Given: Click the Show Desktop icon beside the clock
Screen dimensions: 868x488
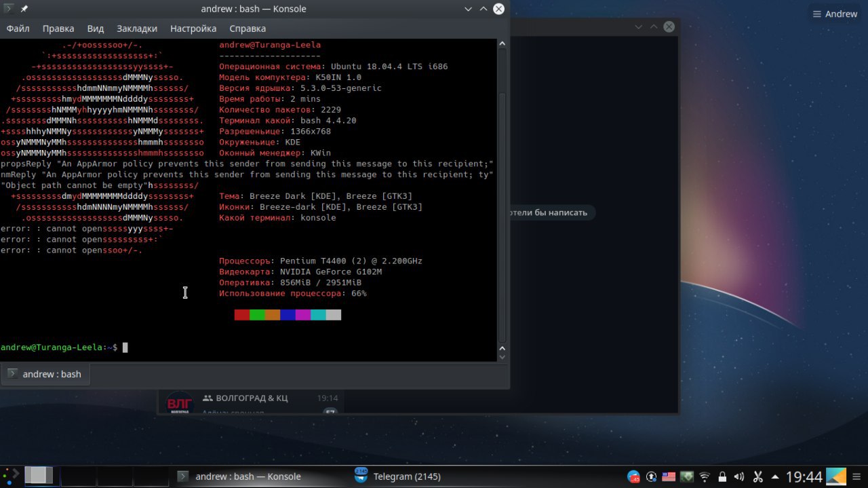Looking at the screenshot, I should tap(837, 476).
